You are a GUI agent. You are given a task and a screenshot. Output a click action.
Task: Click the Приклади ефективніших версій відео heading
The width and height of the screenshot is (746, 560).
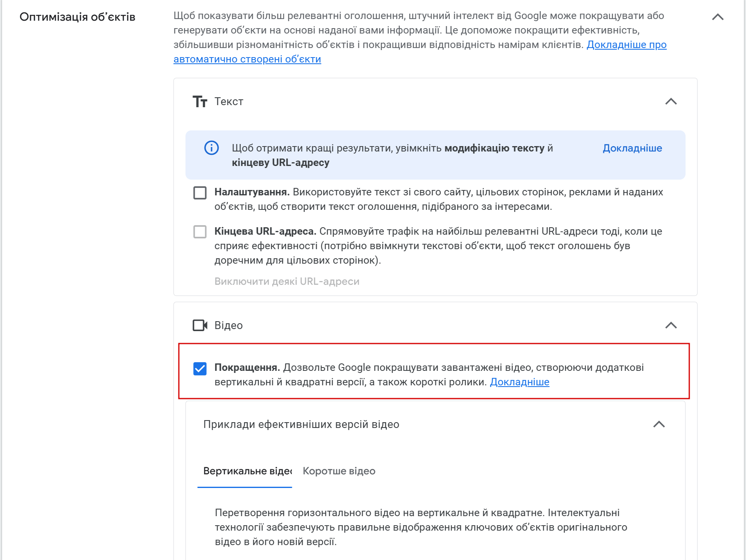[301, 424]
